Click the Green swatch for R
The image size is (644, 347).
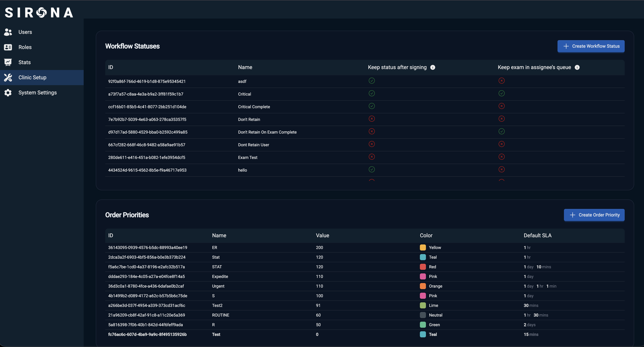tap(423, 325)
